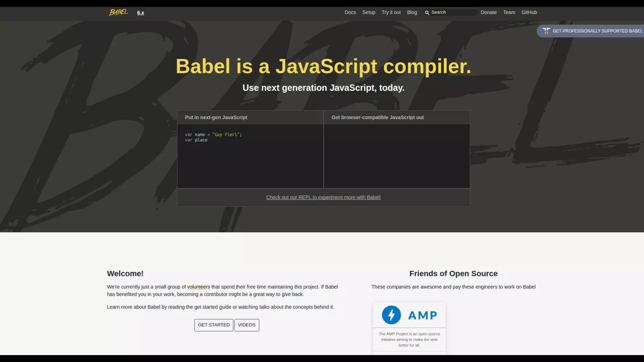Click the 'Use next generation JavaScript, today' subtitle
644x362 pixels.
click(323, 88)
